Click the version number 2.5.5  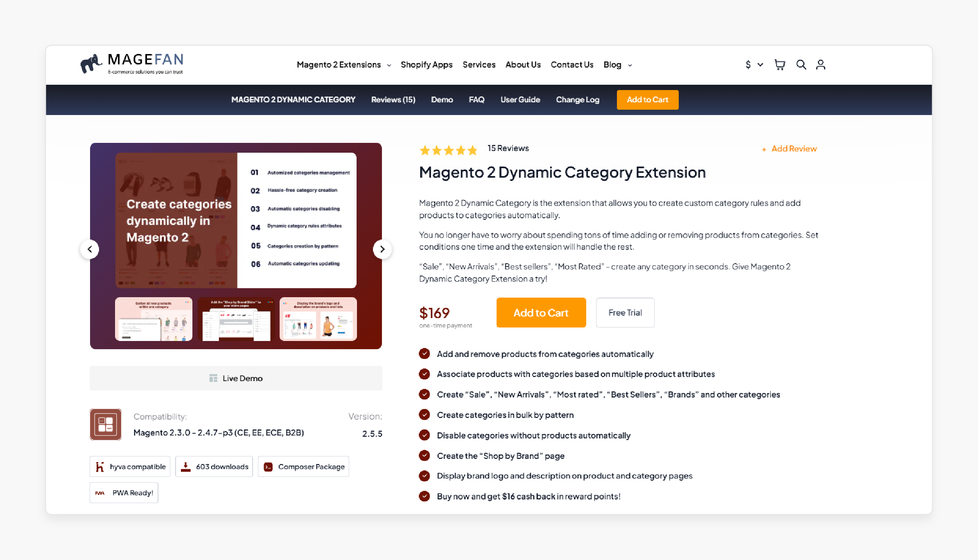(x=372, y=434)
